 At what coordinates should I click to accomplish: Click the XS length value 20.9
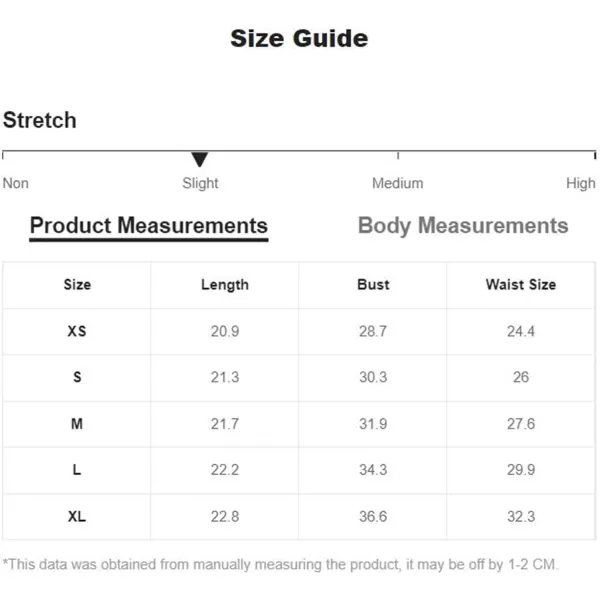225,331
